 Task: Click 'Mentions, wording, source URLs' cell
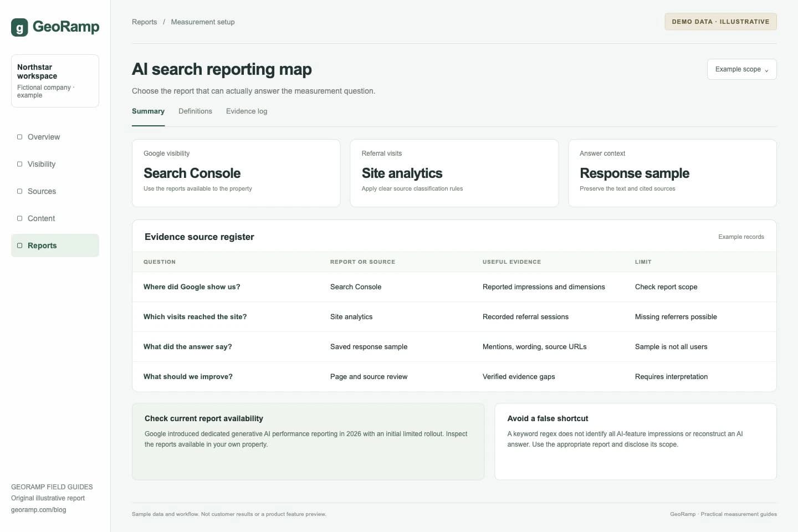(534, 347)
